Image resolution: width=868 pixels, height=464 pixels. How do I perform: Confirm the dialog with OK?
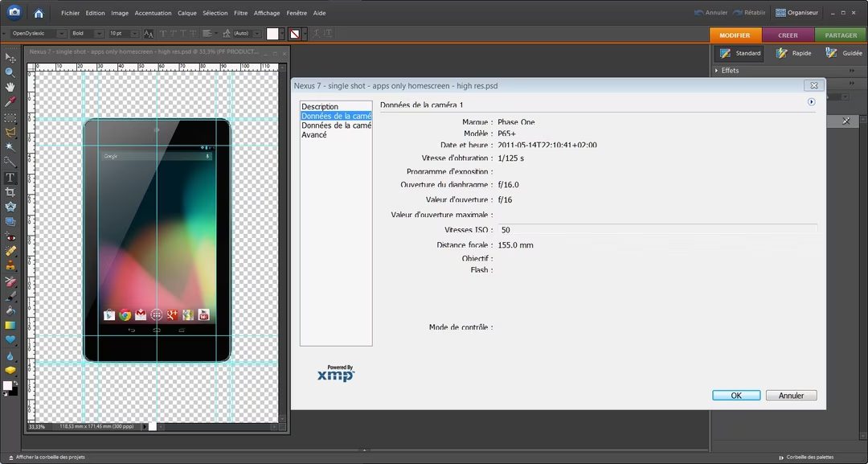pos(736,396)
